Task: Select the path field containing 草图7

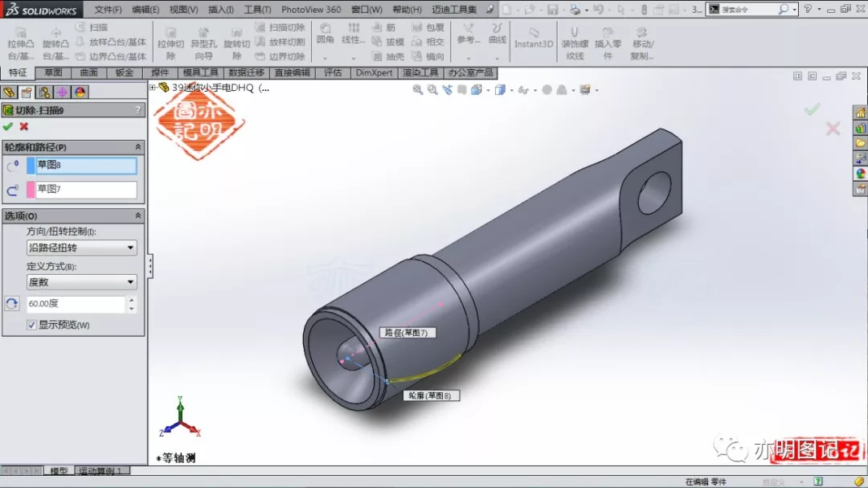Action: 86,190
